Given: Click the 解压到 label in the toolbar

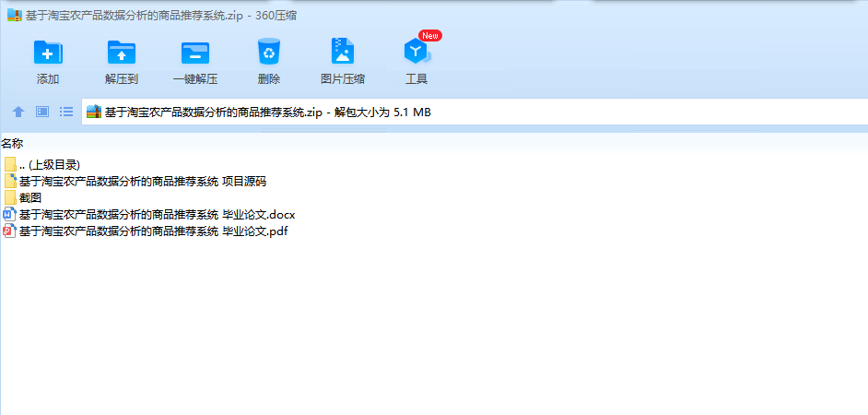Looking at the screenshot, I should [x=122, y=79].
